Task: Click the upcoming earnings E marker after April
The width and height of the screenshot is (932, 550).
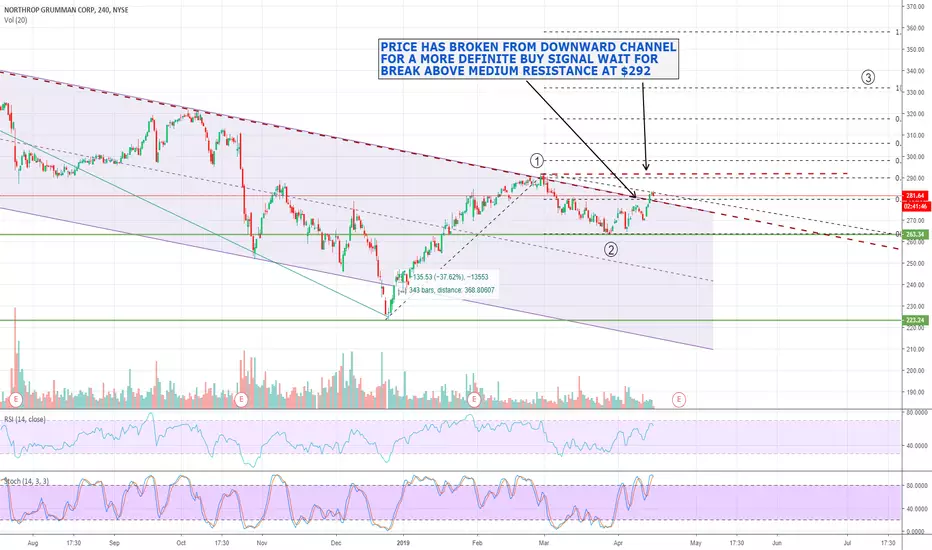Action: click(679, 400)
